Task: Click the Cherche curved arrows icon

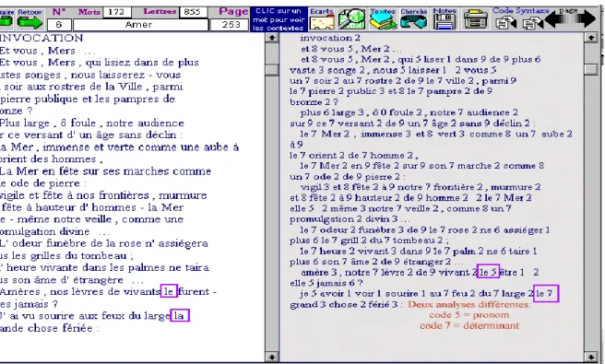Action: coord(413,22)
